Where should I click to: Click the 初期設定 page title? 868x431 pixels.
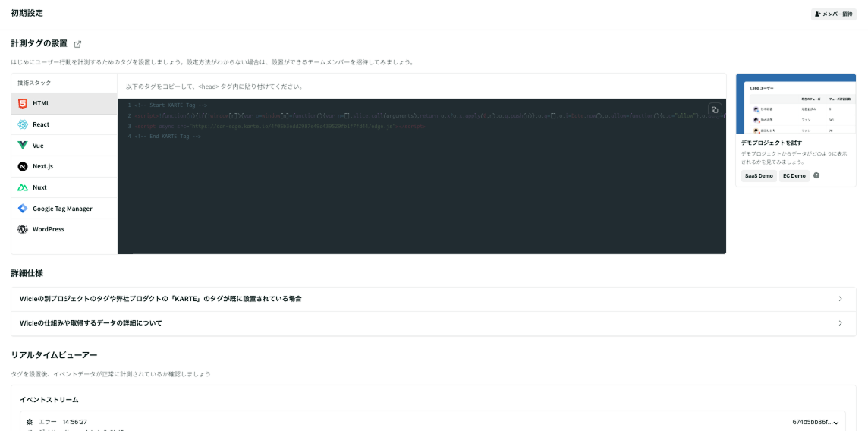[27, 13]
